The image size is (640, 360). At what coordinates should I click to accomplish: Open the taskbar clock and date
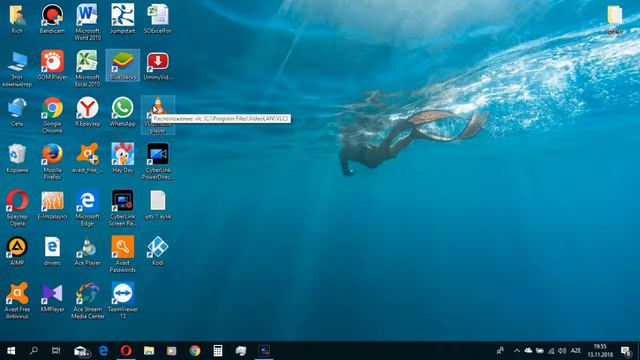click(x=600, y=351)
